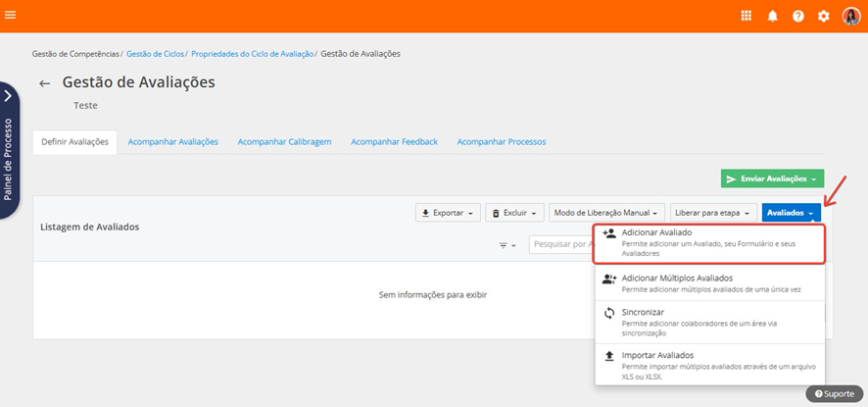Open the filter icon dropdown
This screenshot has width=868, height=407.
[x=507, y=245]
